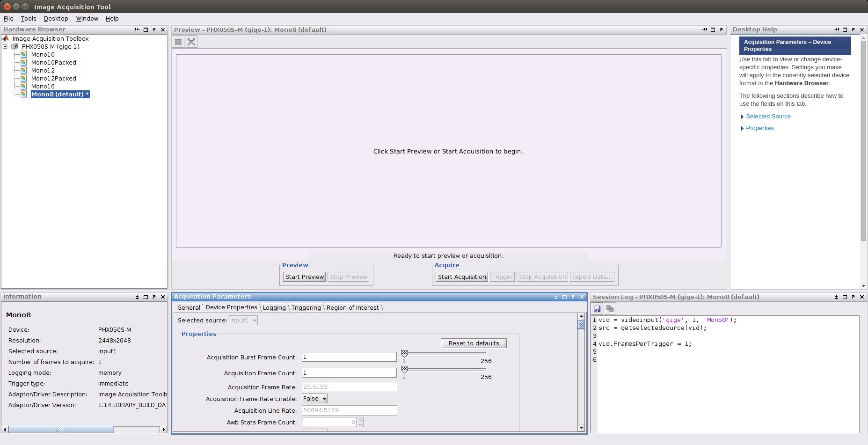Switch to the Triggering tab
Screen dimensions: 868x445
pos(306,307)
